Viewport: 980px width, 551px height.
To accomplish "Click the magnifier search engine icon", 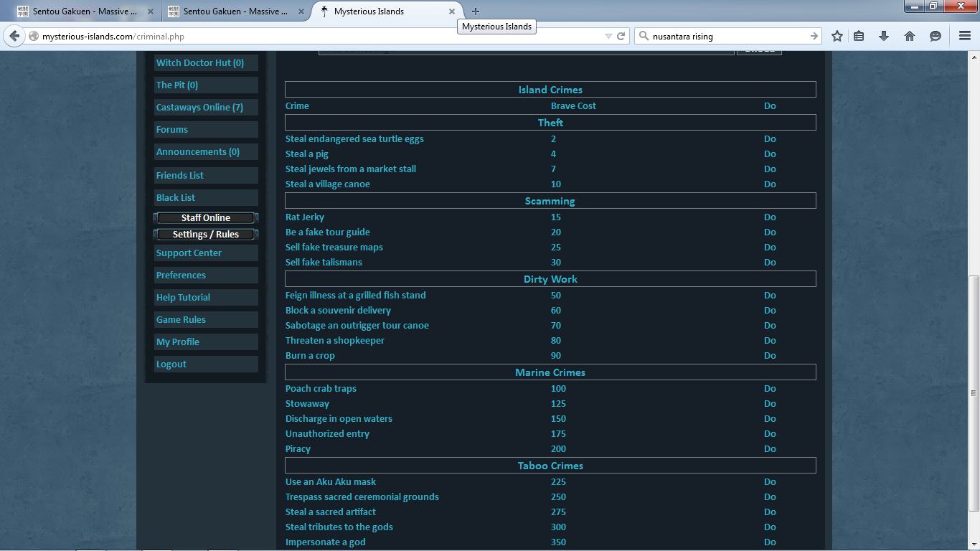I will [643, 36].
